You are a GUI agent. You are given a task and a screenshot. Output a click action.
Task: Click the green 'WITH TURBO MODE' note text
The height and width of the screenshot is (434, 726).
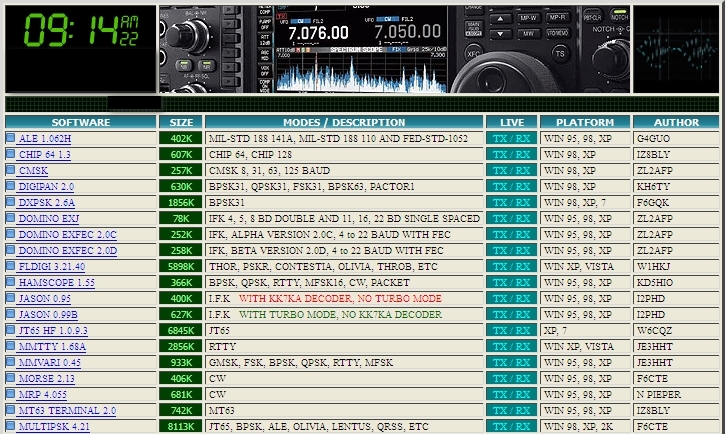coord(340,314)
